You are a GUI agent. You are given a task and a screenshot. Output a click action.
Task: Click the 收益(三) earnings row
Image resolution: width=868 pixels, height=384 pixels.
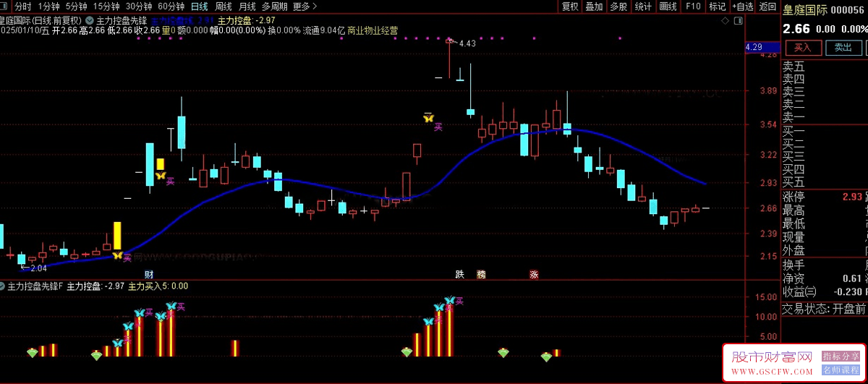point(825,292)
